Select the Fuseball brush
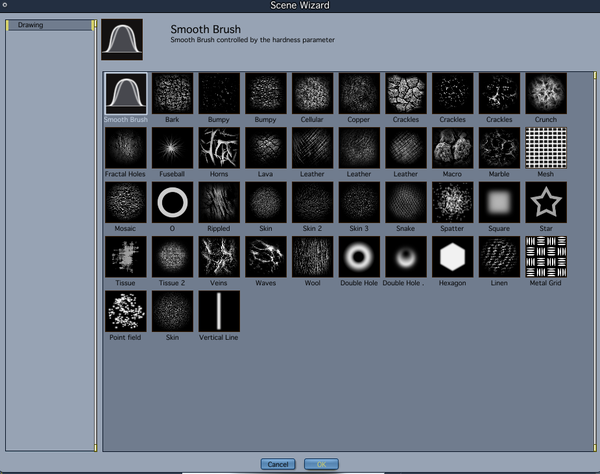This screenshot has height=474, width=600. tap(172, 148)
